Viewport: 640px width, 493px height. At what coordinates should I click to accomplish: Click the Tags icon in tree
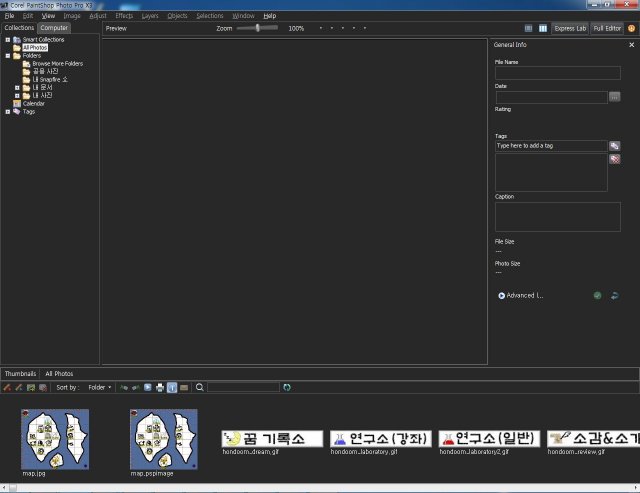(17, 111)
